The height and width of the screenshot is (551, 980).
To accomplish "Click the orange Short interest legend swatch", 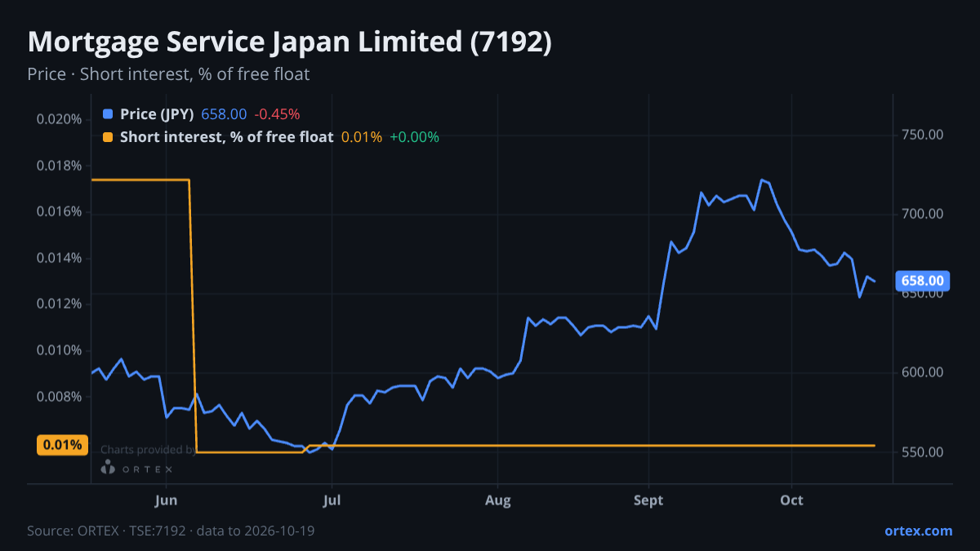I will (x=108, y=137).
